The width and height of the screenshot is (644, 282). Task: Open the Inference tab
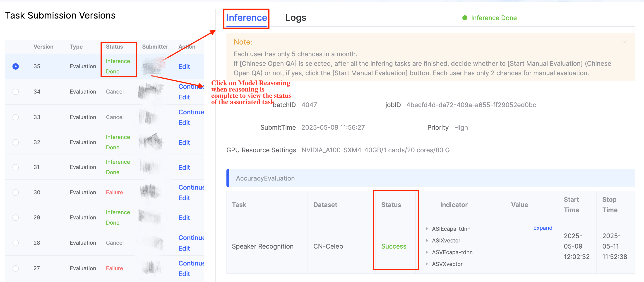tap(247, 18)
